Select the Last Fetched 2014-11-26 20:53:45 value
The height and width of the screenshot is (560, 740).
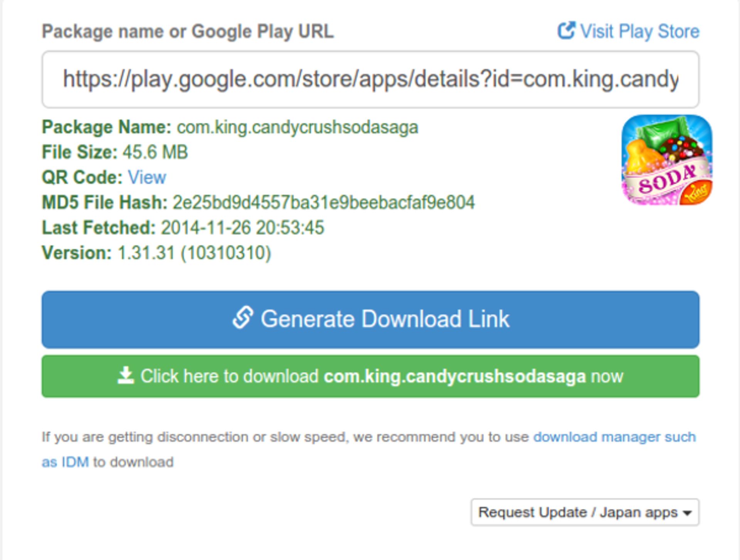tap(242, 227)
